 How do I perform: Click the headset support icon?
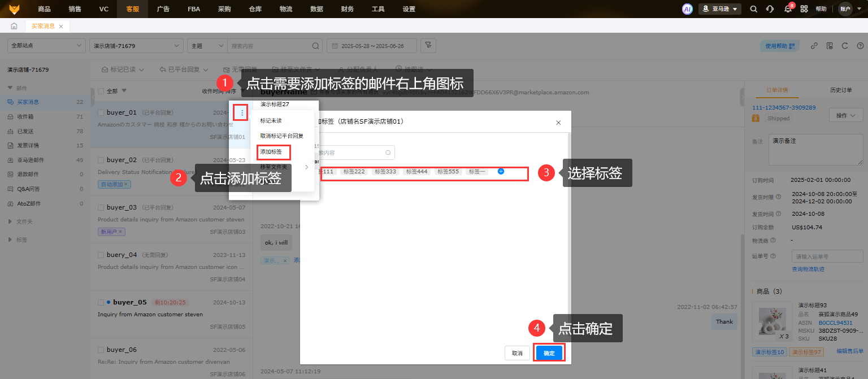click(x=770, y=8)
